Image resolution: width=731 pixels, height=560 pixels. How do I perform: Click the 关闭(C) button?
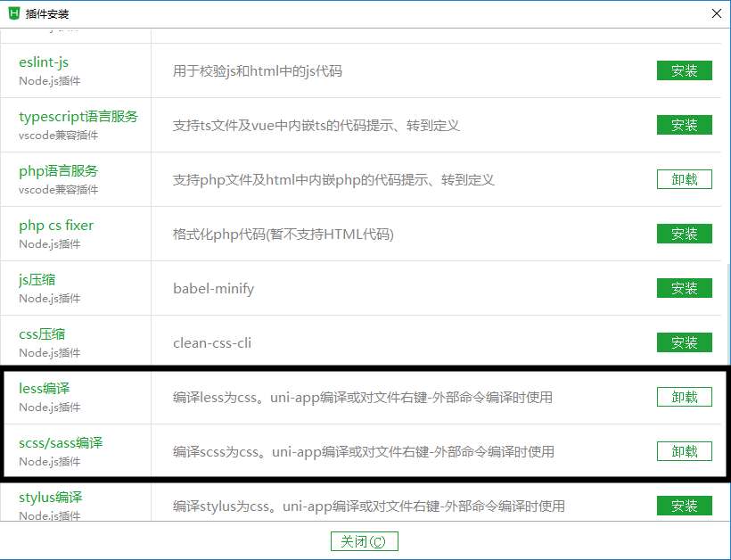pos(364,541)
